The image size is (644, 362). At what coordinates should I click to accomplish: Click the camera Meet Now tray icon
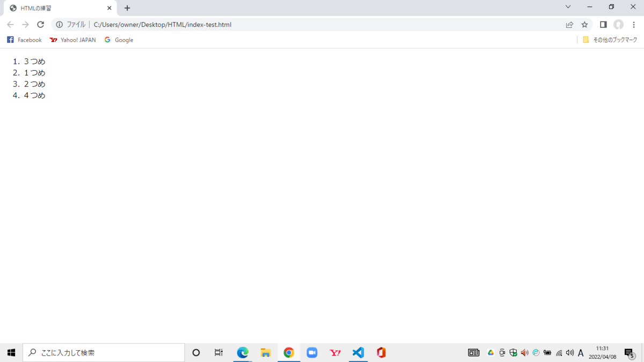502,352
